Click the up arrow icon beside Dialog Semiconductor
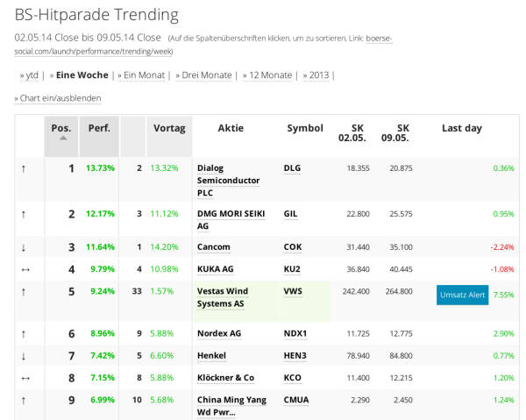This screenshot has width=526, height=420. [23, 168]
